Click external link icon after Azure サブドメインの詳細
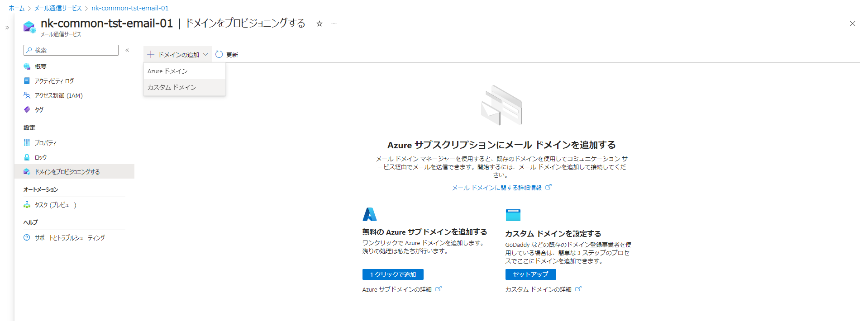The width and height of the screenshot is (868, 321). (x=439, y=288)
